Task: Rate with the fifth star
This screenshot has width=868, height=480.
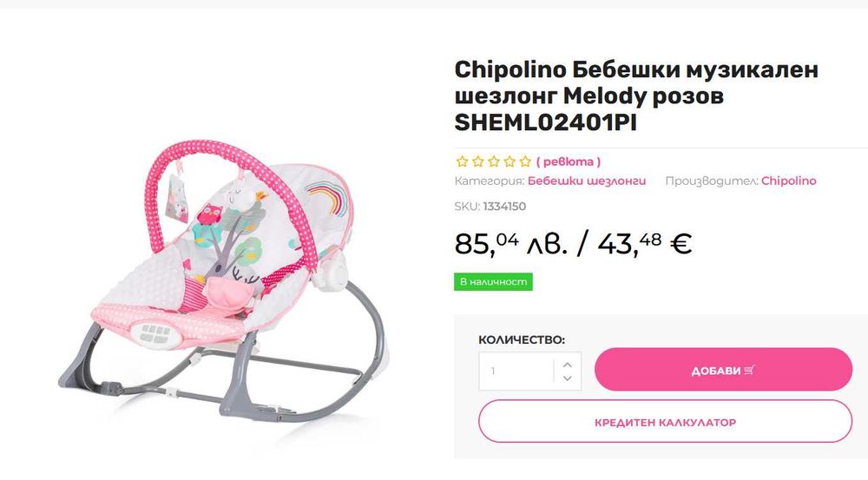Action: 524,161
